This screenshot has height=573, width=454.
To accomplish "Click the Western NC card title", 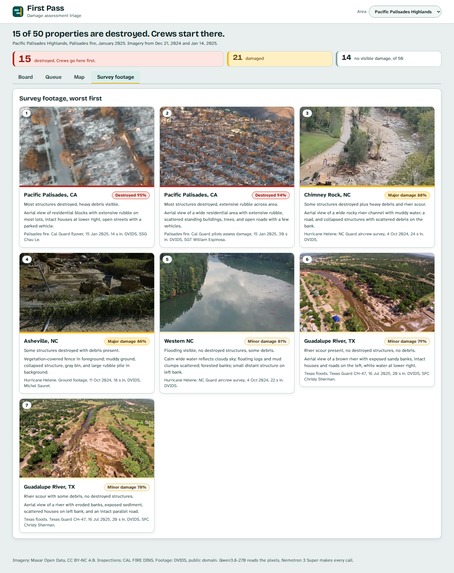I will 179,341.
